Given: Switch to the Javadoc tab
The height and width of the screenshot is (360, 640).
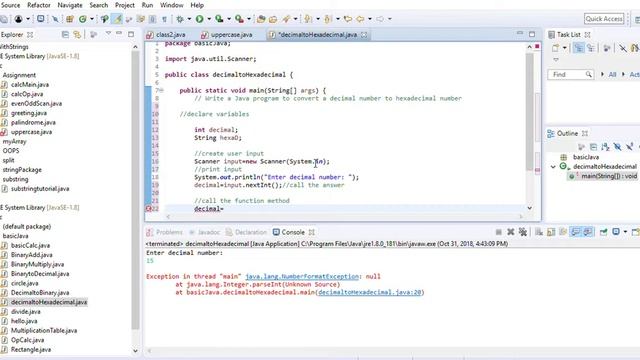Looking at the screenshot, I should pos(204,232).
